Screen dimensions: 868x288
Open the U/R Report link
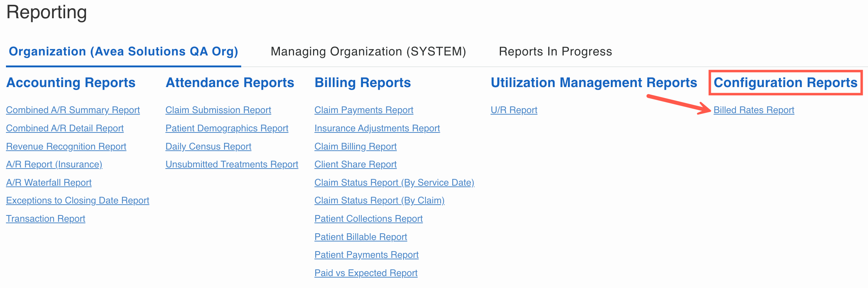click(514, 110)
